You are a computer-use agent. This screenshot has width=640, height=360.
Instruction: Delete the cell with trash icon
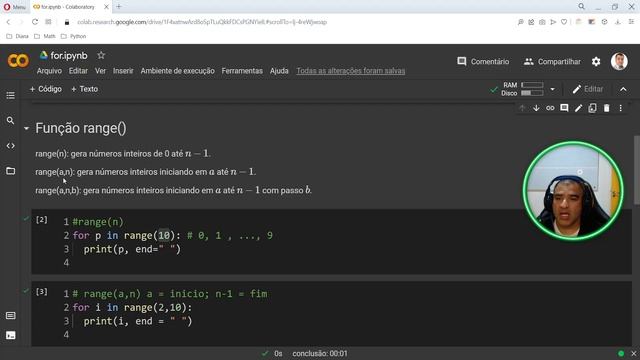point(607,108)
